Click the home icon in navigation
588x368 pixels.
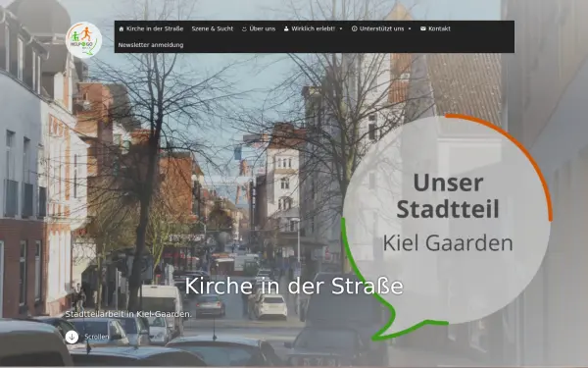(122, 28)
